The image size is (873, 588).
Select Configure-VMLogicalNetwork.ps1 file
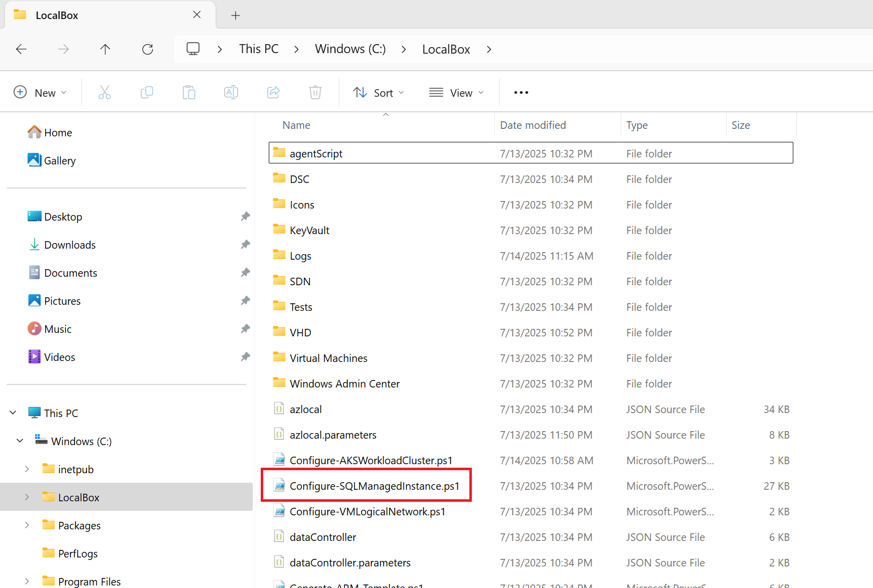click(x=531, y=511)
